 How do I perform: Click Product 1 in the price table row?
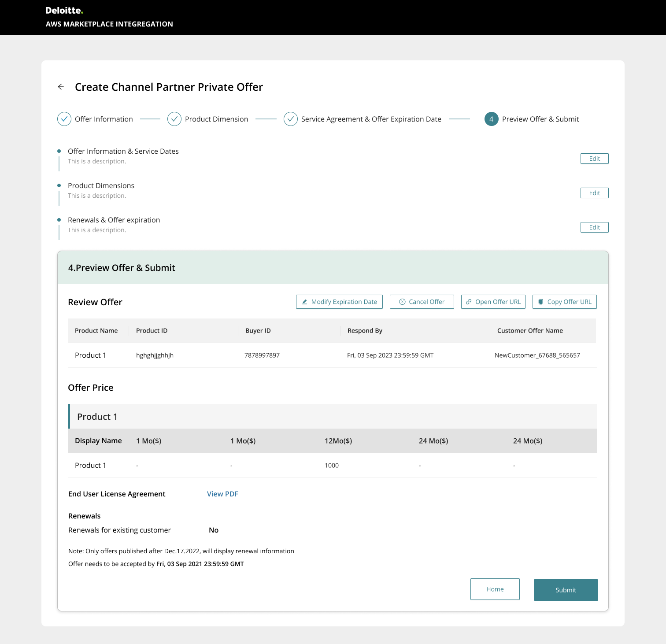[x=90, y=466]
